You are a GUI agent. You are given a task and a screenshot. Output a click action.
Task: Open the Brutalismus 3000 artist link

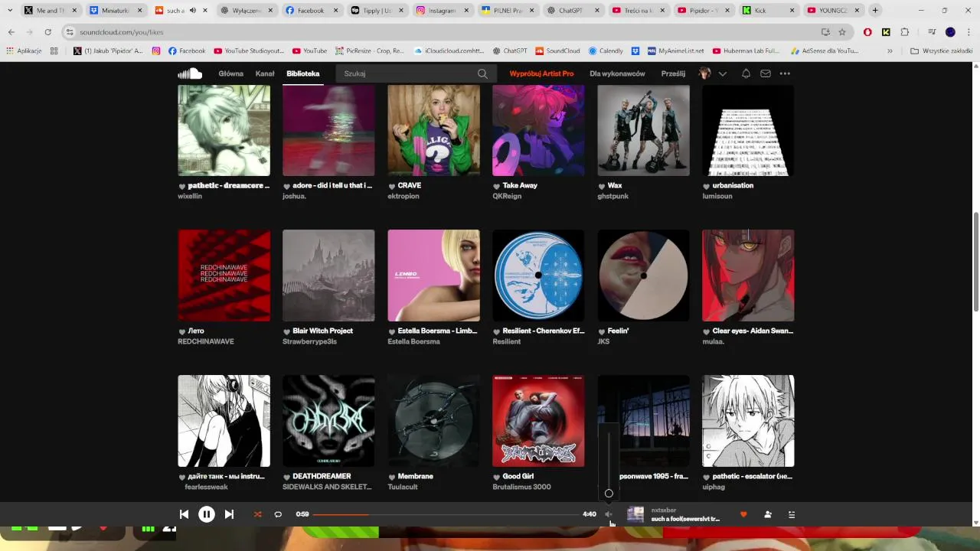[521, 487]
